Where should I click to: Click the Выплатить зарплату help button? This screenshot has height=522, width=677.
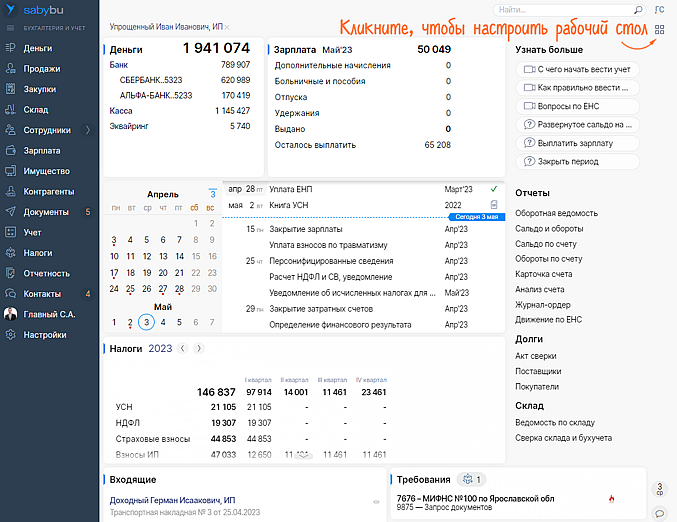pyautogui.click(x=575, y=143)
